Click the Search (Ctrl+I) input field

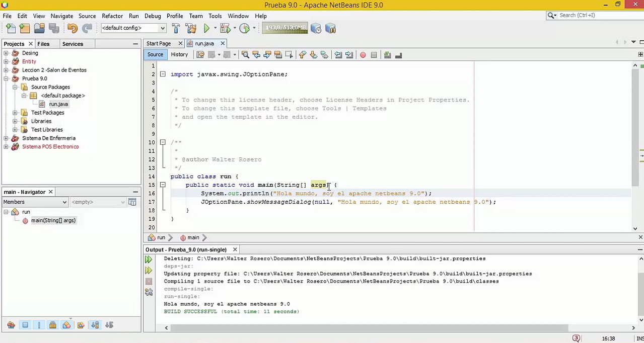coord(594,15)
